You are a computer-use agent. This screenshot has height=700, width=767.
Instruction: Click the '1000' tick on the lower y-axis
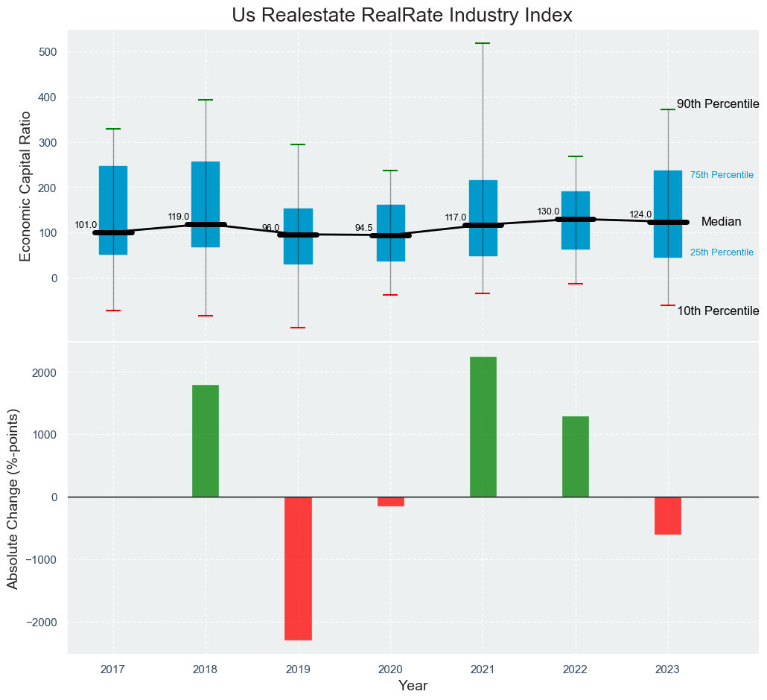46,435
